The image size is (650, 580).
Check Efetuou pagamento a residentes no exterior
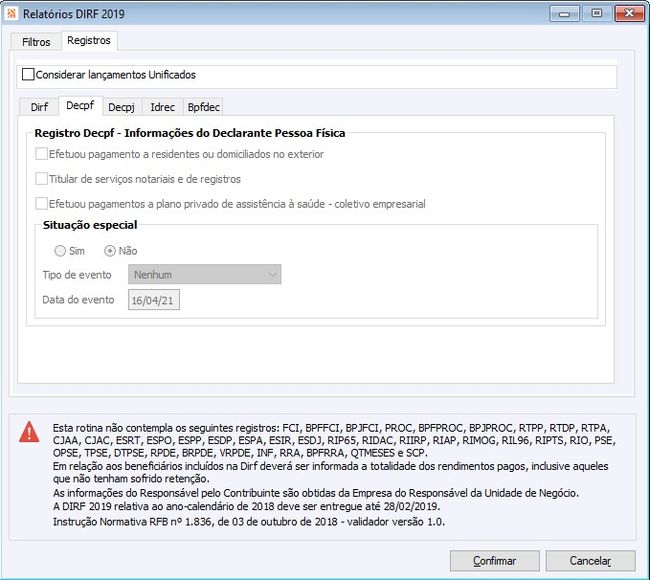41,154
